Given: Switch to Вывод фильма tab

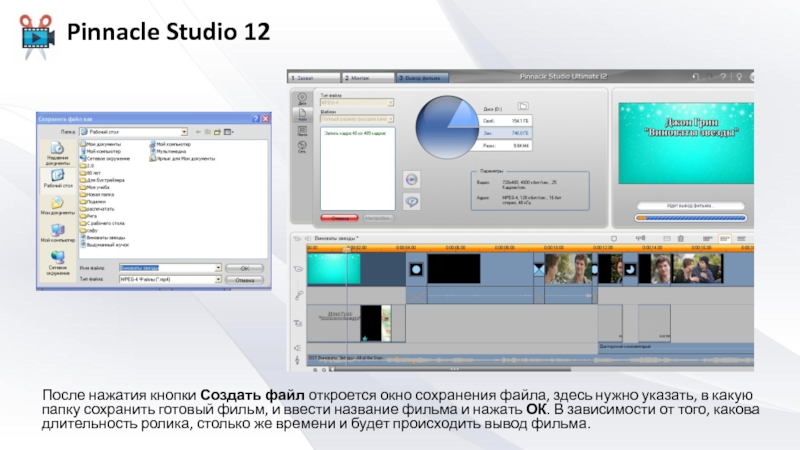Looking at the screenshot, I should click(422, 78).
